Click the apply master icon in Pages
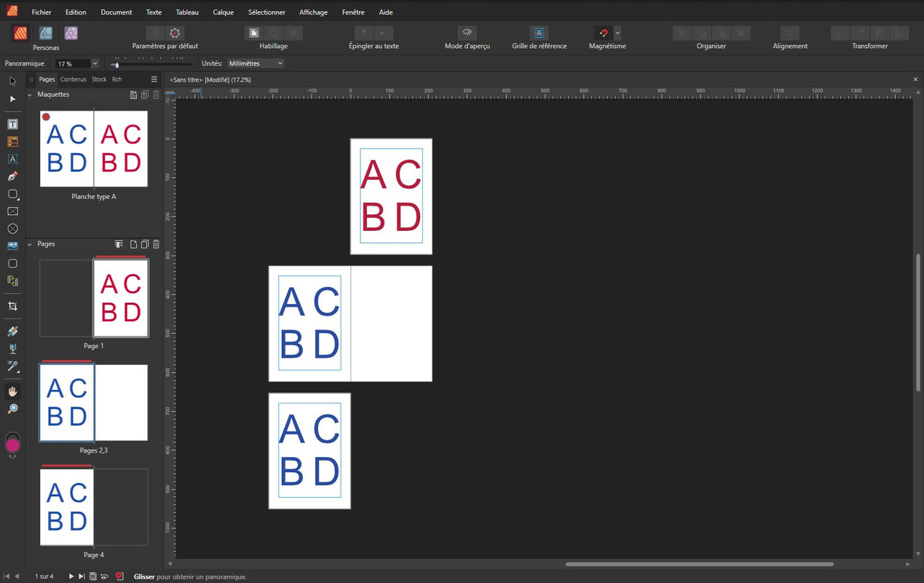924x583 pixels. coord(119,244)
